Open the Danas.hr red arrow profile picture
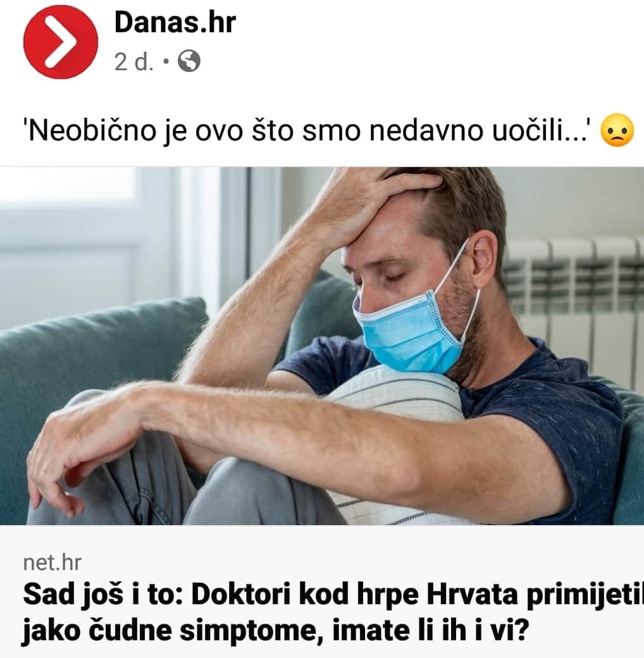Image resolution: width=644 pixels, height=658 pixels. click(x=61, y=42)
